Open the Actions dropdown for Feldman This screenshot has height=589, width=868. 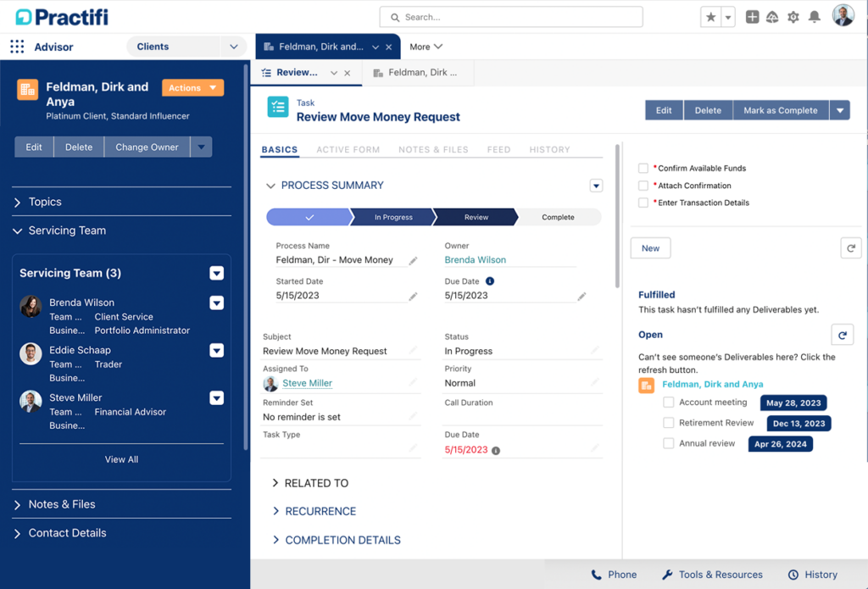192,86
